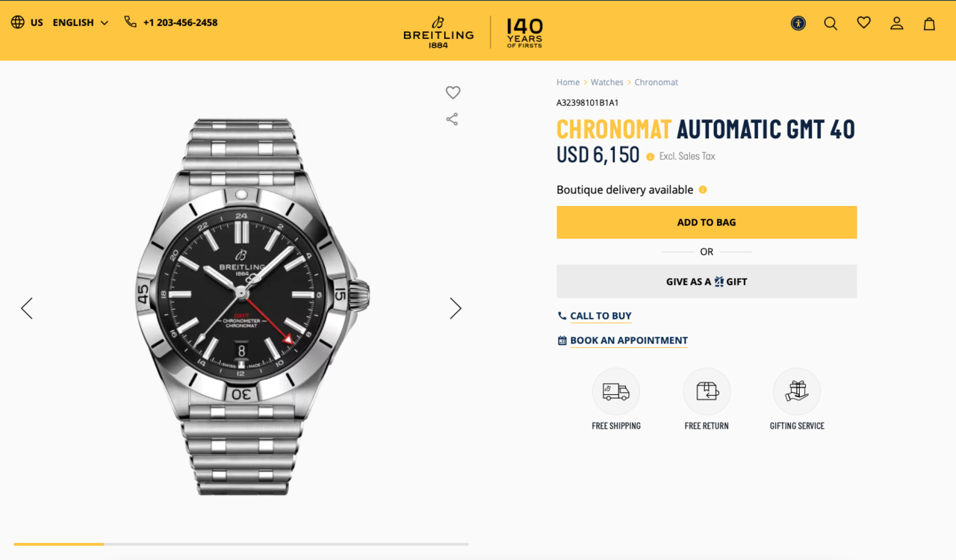Show previous watch image arrow
This screenshot has width=956, height=560.
click(27, 308)
